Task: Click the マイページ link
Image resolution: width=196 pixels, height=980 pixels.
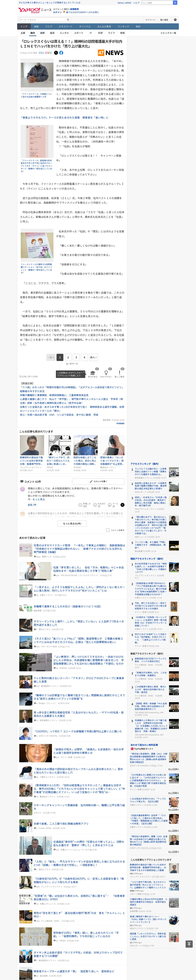Action: click(x=150, y=20)
